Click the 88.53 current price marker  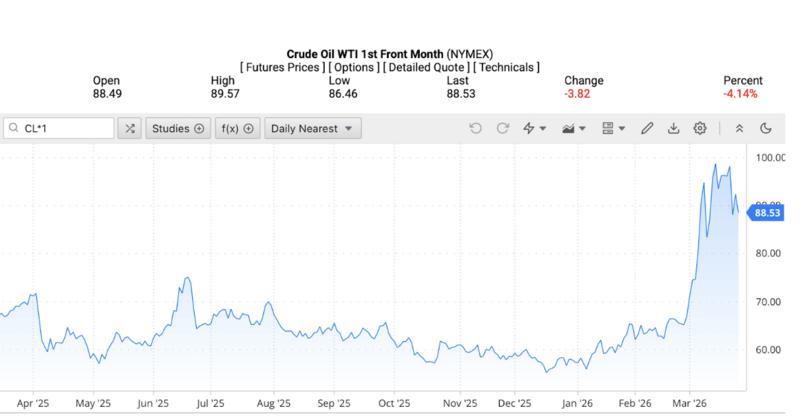(767, 213)
